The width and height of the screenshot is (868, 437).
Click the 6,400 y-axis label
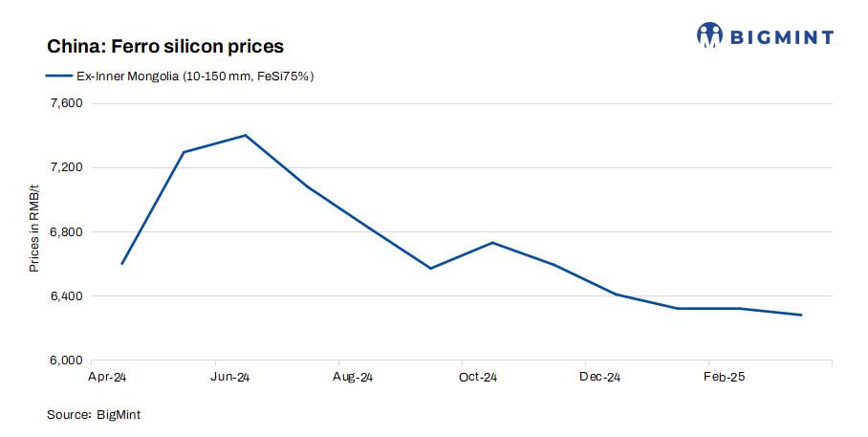(x=66, y=296)
